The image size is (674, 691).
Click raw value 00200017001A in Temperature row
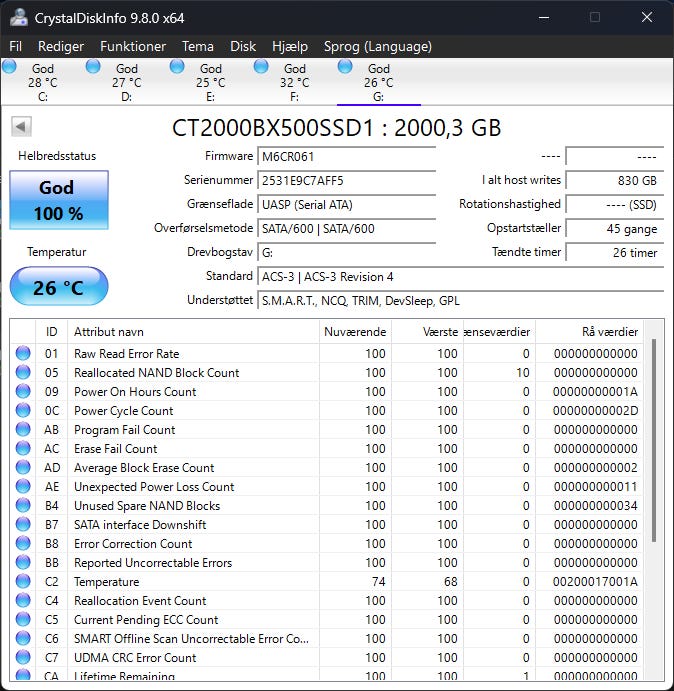[x=595, y=581]
